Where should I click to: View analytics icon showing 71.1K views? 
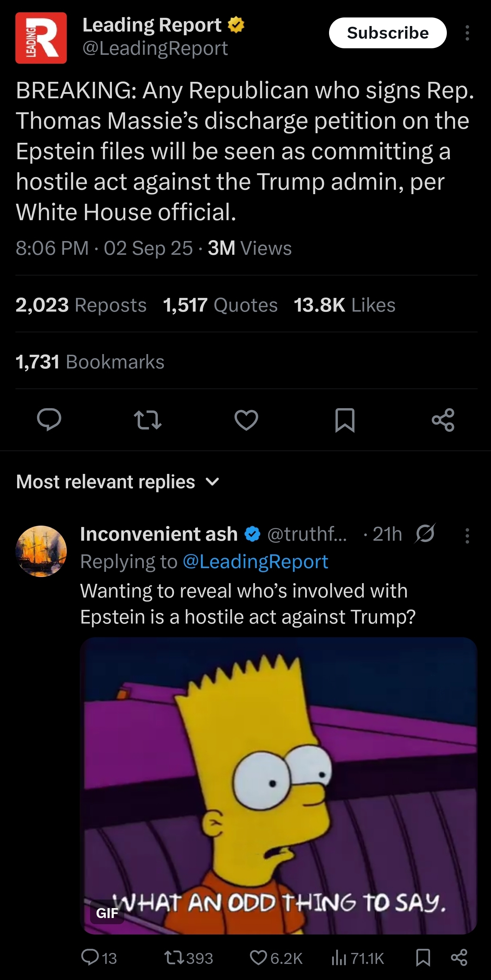tap(357, 958)
